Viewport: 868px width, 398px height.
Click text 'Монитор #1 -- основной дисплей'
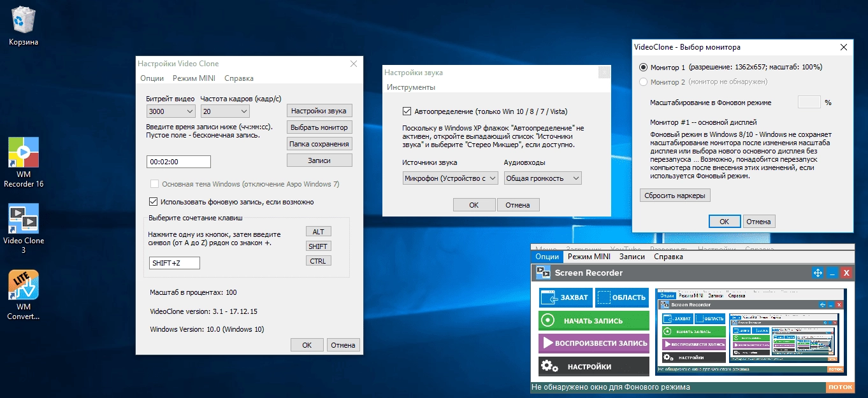click(x=703, y=122)
